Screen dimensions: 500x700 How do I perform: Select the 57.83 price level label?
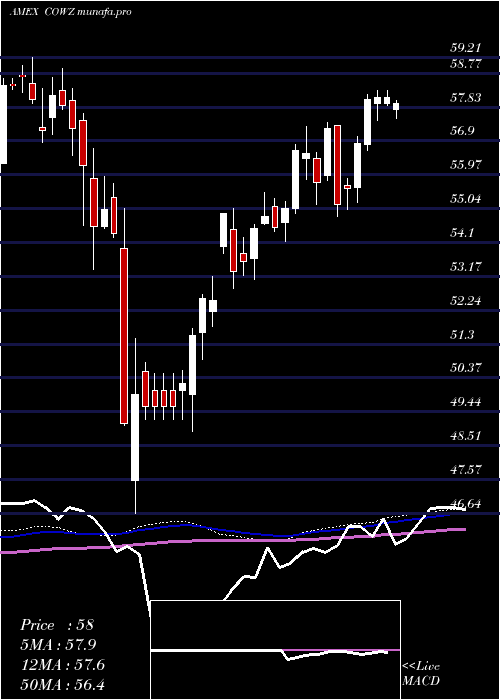pyautogui.click(x=465, y=98)
